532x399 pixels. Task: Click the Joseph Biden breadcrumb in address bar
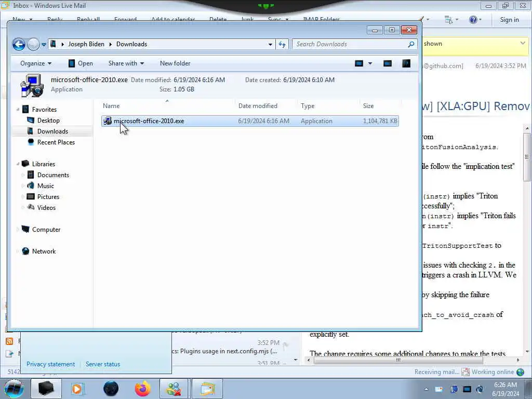[86, 44]
